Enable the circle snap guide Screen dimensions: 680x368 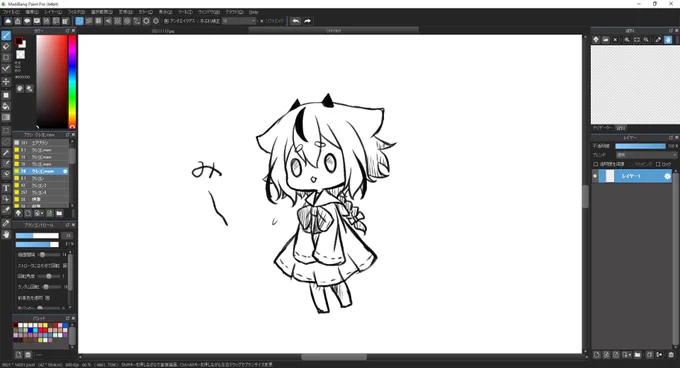click(x=127, y=21)
